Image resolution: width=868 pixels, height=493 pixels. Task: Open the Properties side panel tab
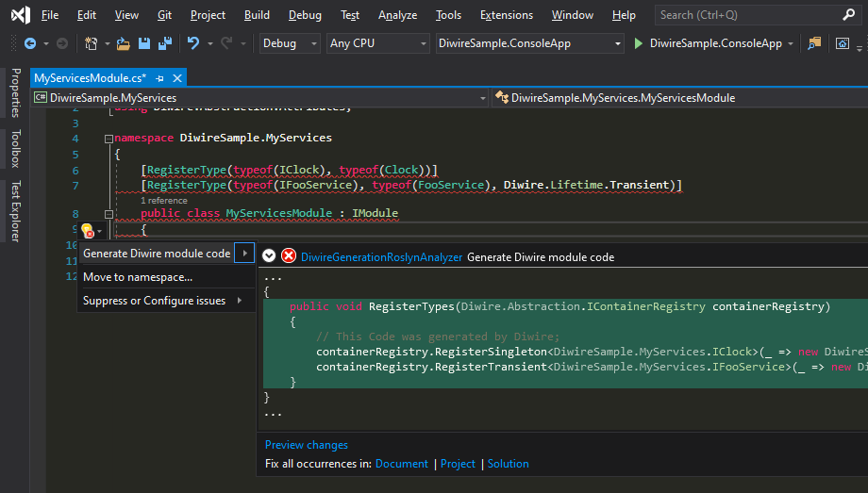15,93
